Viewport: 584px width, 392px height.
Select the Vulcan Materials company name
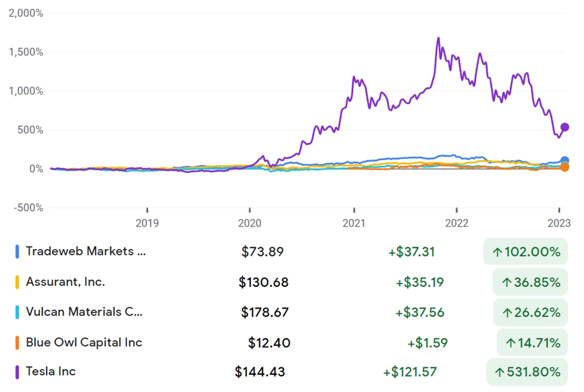[x=84, y=312]
